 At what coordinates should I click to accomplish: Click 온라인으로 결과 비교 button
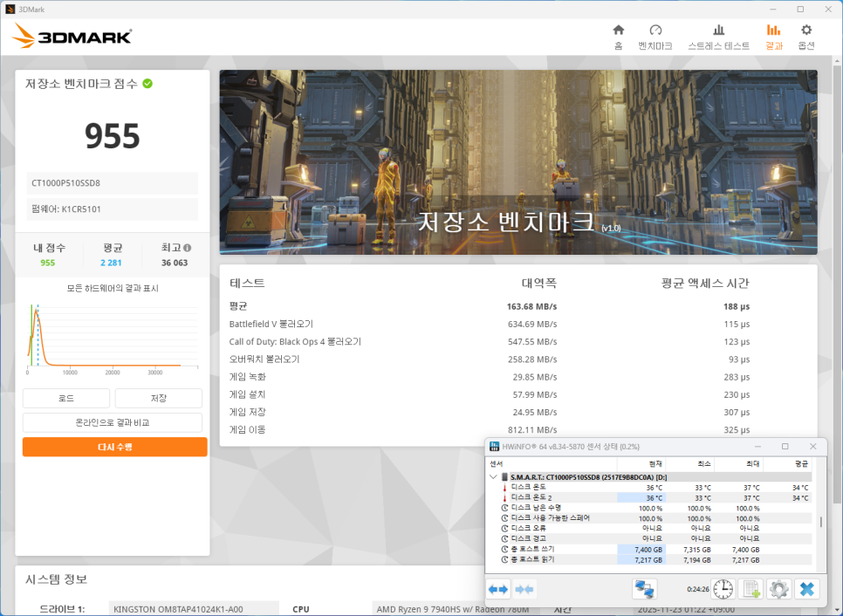(x=113, y=422)
